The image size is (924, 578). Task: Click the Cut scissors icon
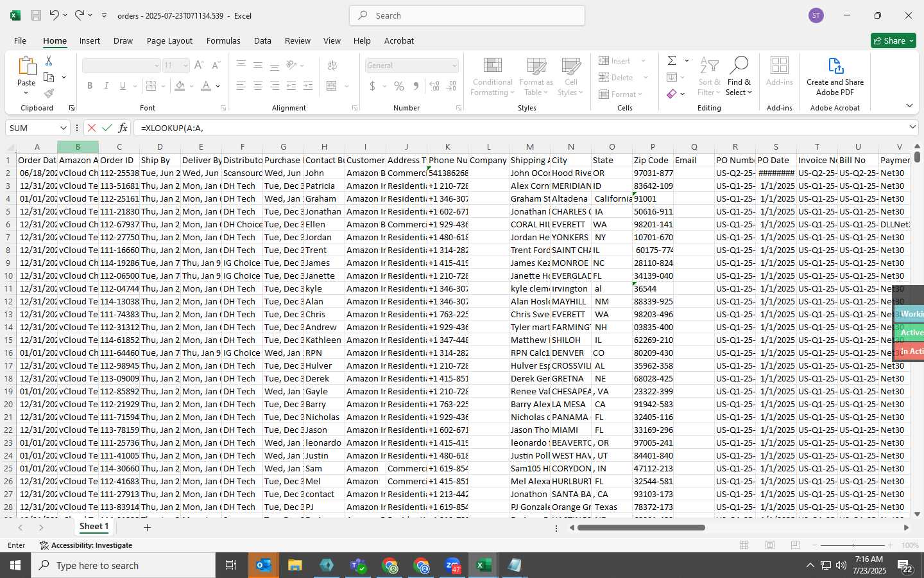point(49,60)
